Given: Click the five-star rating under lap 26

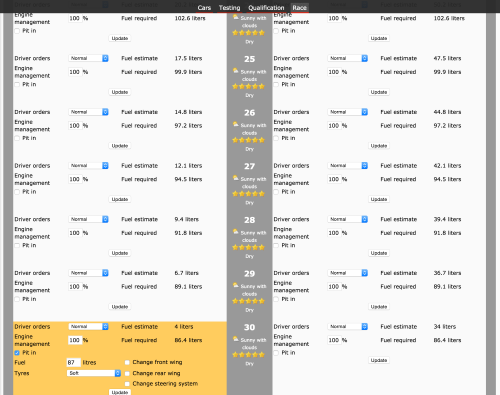Looking at the screenshot, I should (x=248, y=140).
